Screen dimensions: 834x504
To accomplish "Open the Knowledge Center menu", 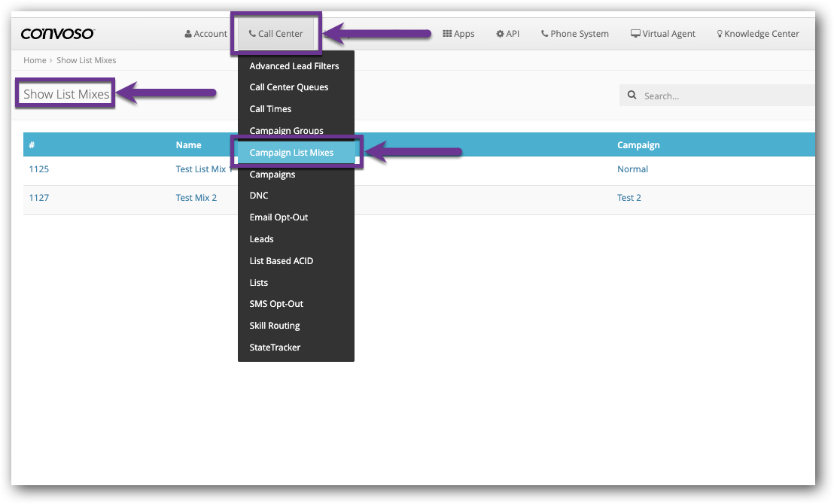I will 758,34.
